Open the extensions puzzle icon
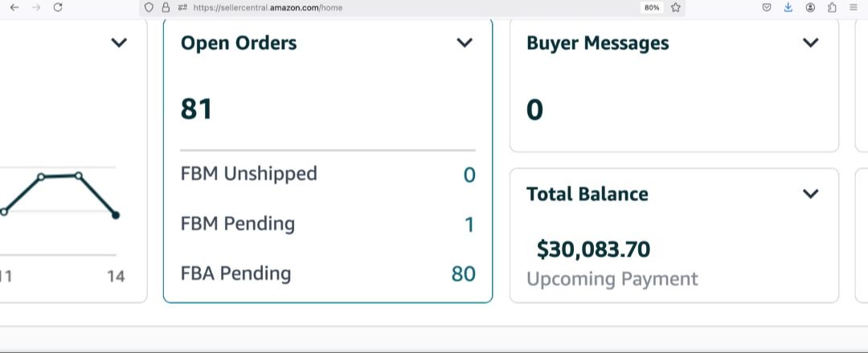Viewport: 868px width, 353px height. pyautogui.click(x=832, y=7)
